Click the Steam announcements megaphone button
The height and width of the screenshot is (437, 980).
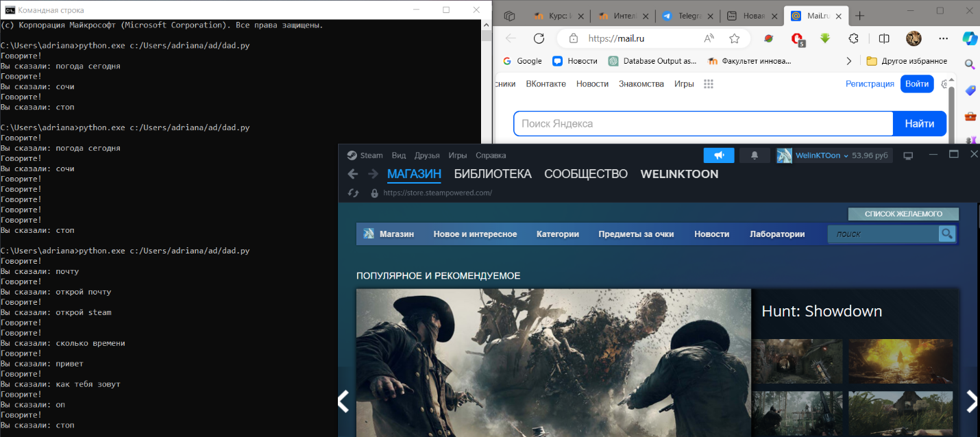719,155
